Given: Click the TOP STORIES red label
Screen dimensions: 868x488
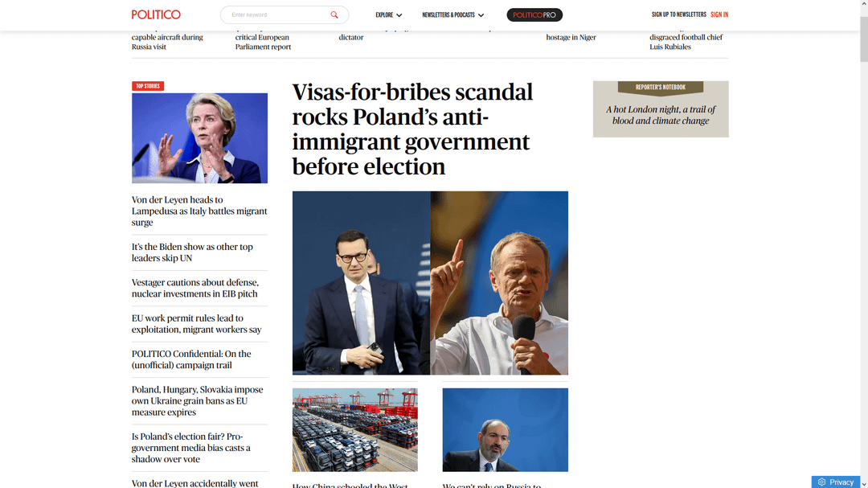Looking at the screenshot, I should (148, 85).
